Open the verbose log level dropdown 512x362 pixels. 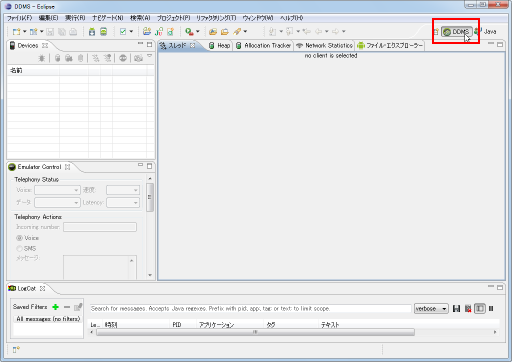pos(431,309)
